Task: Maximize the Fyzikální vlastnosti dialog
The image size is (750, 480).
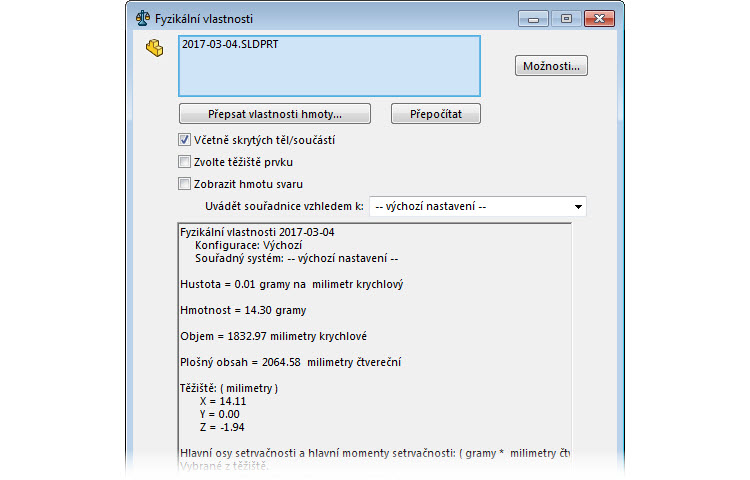Action: tap(565, 18)
